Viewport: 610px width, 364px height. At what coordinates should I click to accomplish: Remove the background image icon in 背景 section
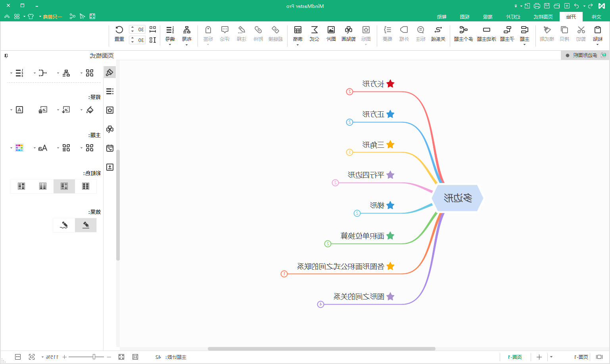click(x=43, y=110)
